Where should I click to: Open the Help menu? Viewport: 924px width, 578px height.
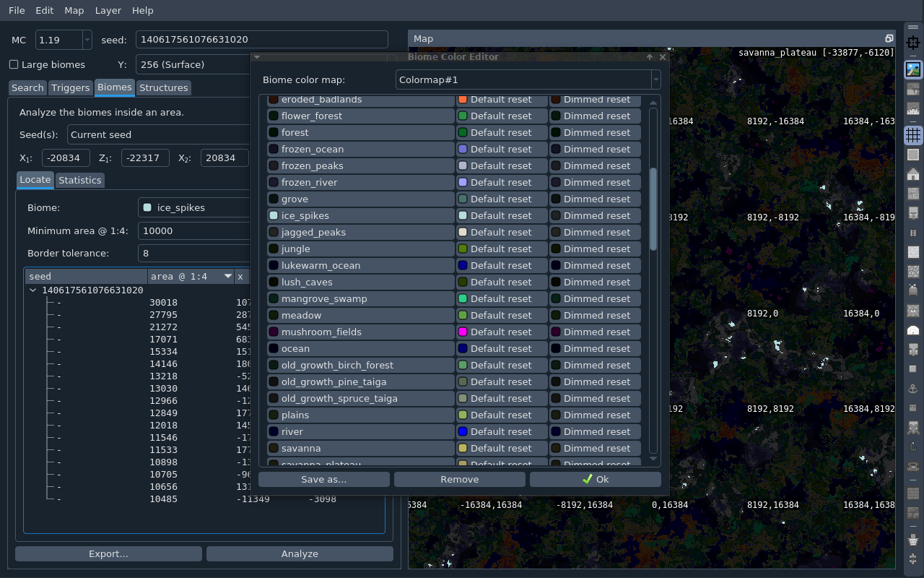[143, 11]
